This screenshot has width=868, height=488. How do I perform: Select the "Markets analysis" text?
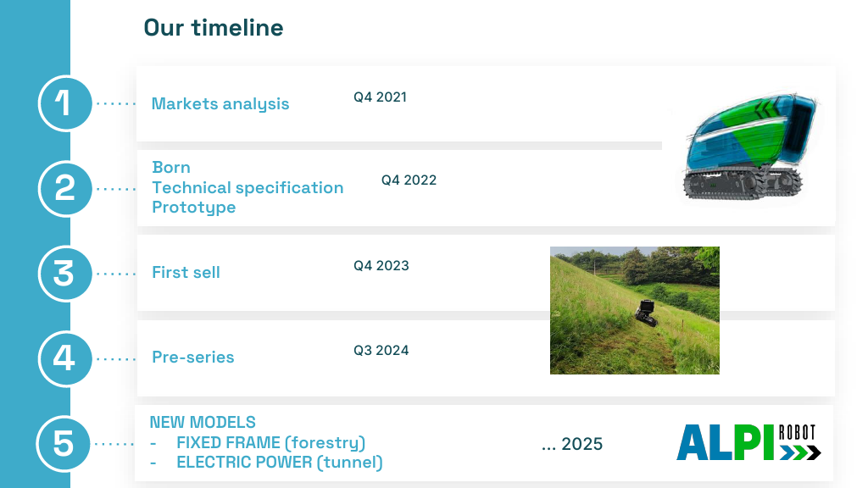tap(220, 104)
